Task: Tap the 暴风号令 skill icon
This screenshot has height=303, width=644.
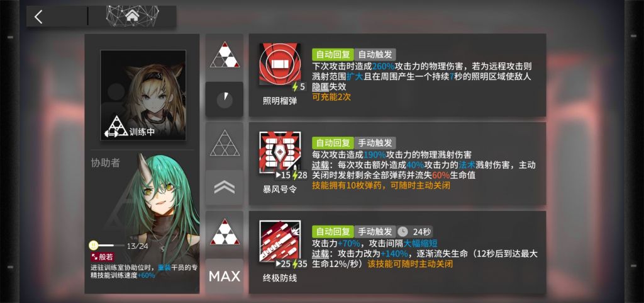Action: 280,153
